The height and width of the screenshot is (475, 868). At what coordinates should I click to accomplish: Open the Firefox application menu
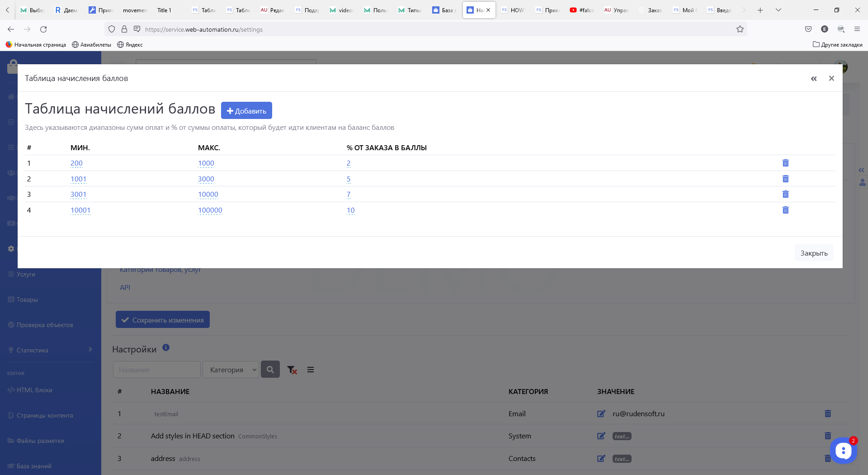pos(857,29)
